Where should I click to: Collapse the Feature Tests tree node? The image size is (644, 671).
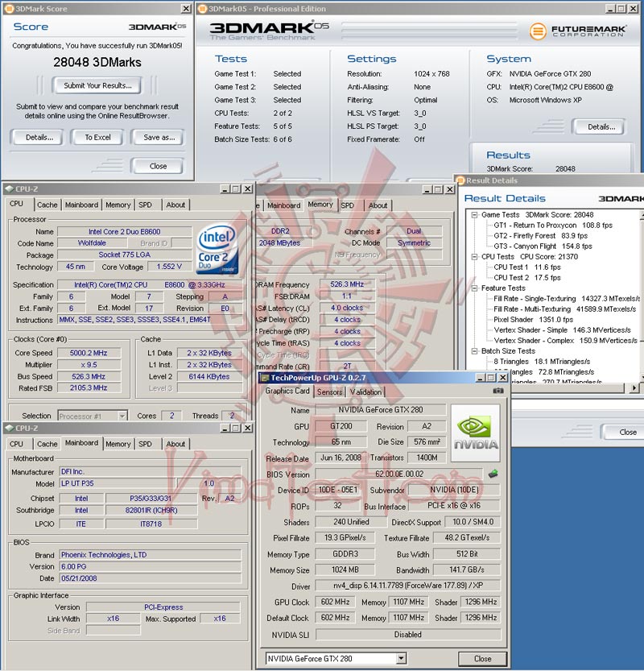click(474, 288)
